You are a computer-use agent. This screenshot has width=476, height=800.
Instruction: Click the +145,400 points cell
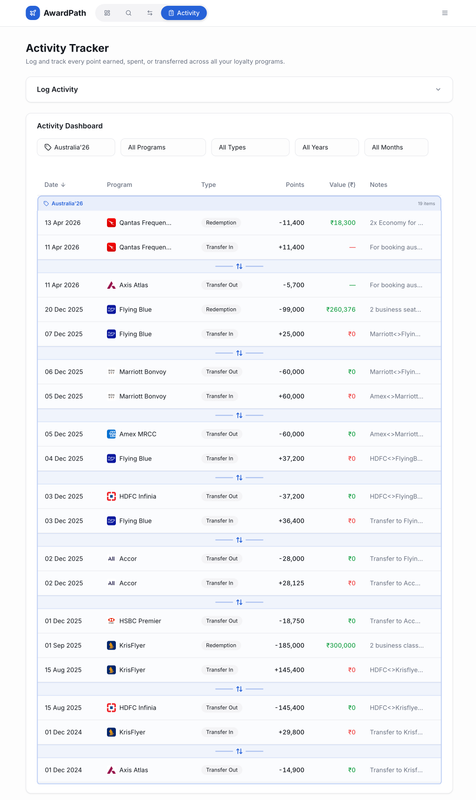pyautogui.click(x=289, y=670)
